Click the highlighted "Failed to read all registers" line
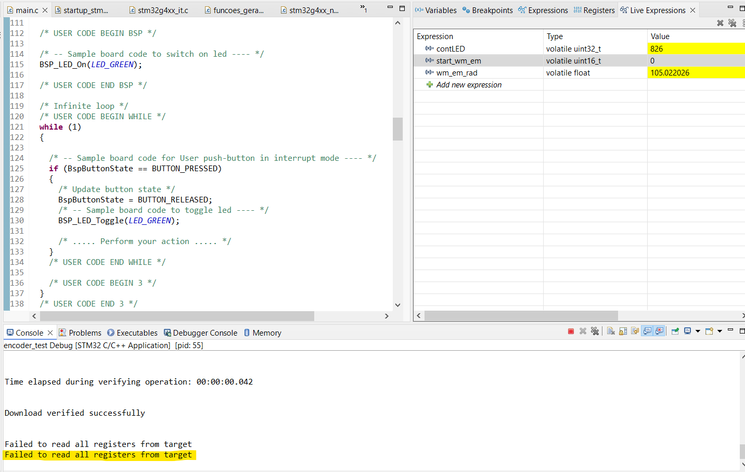The height and width of the screenshot is (472, 745). click(98, 454)
